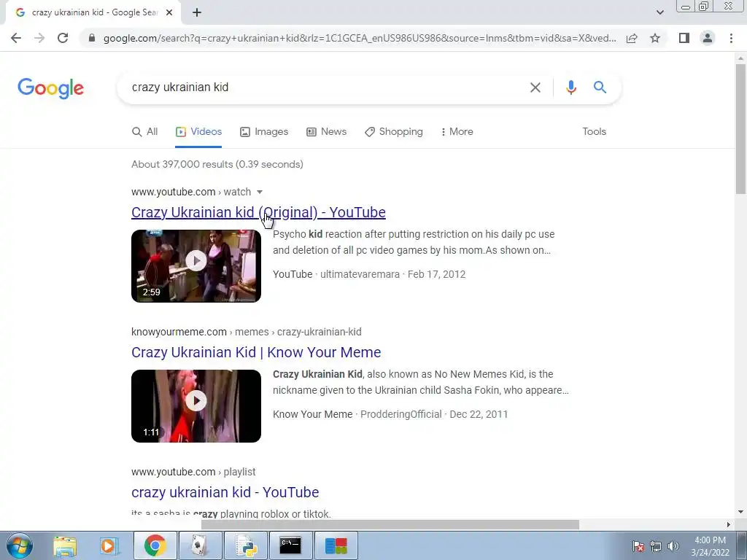The width and height of the screenshot is (747, 560).
Task: Switch to Images tab
Action: [x=264, y=132]
